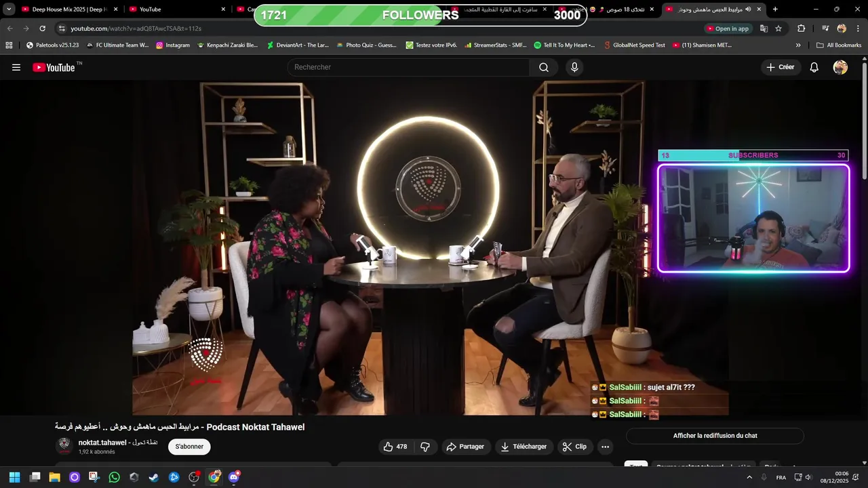Open the Clip scissors button

point(574,447)
